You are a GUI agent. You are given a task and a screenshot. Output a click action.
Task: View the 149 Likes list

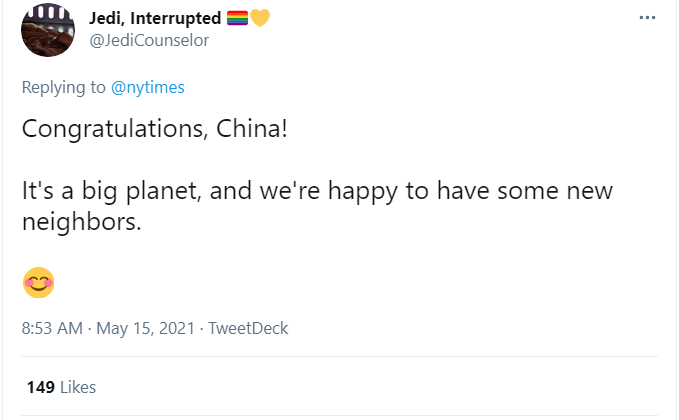click(61, 387)
